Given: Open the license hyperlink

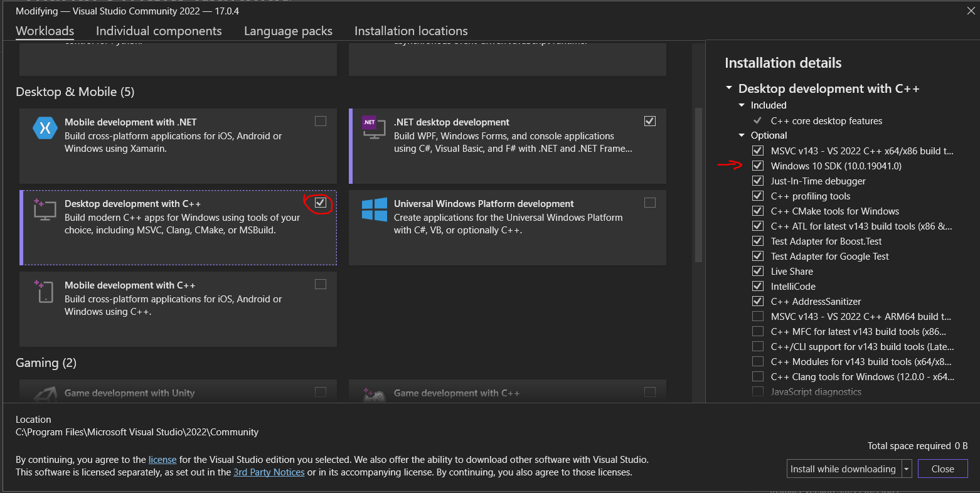Looking at the screenshot, I should (162, 459).
